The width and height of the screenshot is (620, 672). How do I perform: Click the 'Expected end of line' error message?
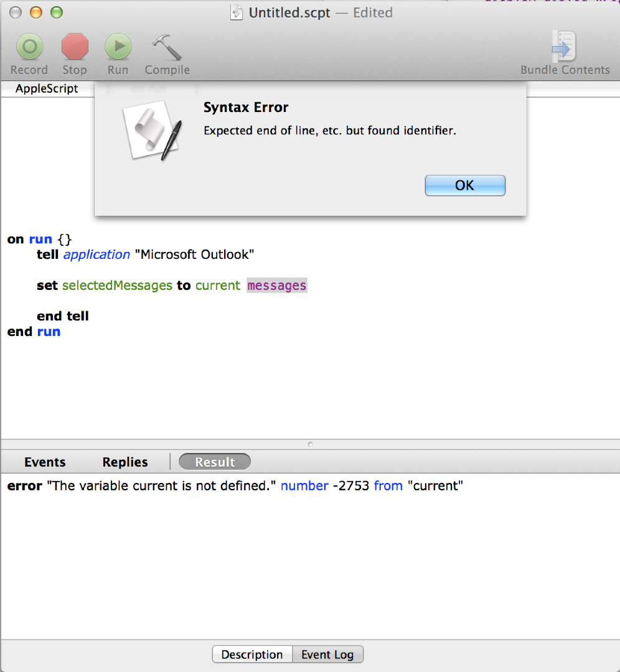(330, 130)
